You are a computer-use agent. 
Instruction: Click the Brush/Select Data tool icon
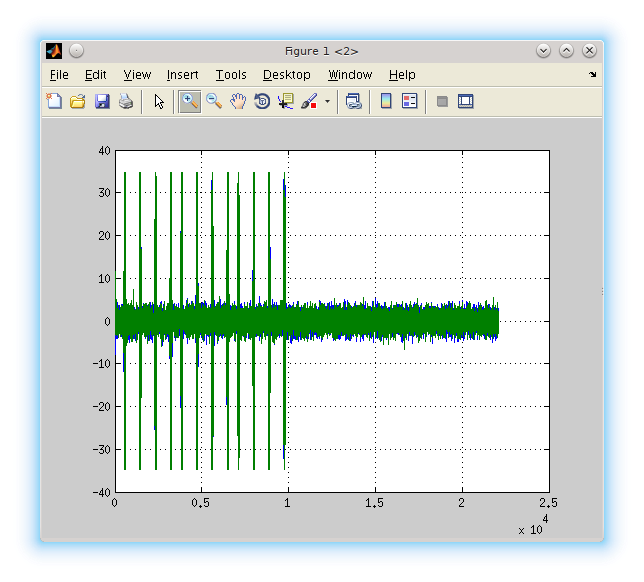[x=309, y=101]
